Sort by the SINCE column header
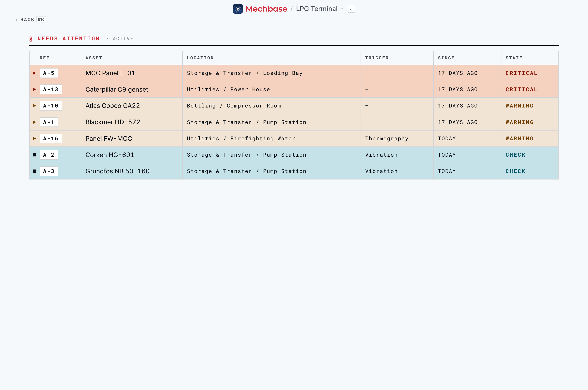Image resolution: width=588 pixels, height=390 pixels. [x=446, y=58]
